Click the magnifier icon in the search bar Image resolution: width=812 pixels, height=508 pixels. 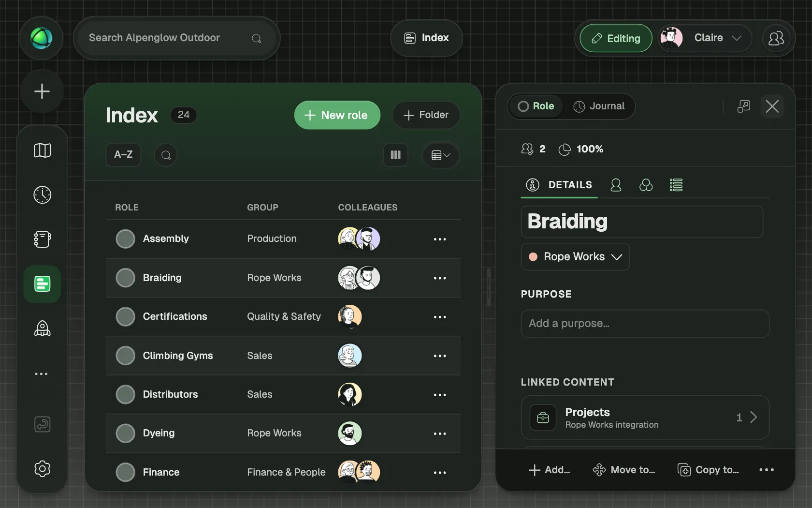click(257, 38)
